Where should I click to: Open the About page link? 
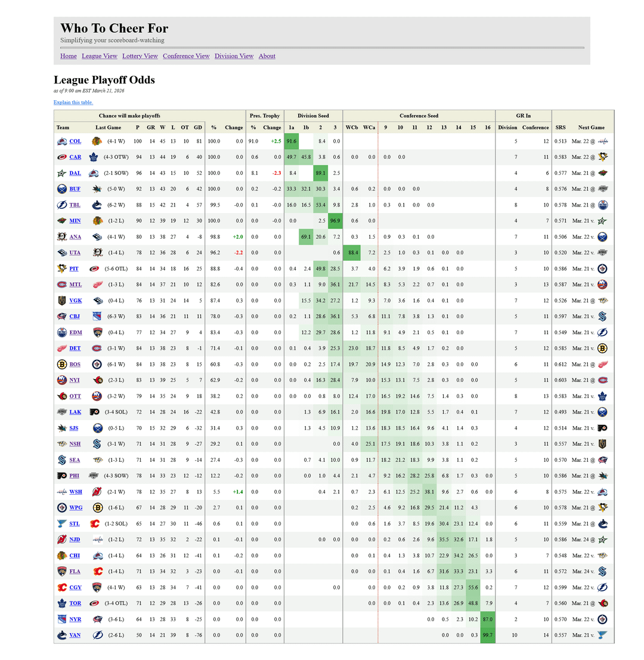point(267,56)
